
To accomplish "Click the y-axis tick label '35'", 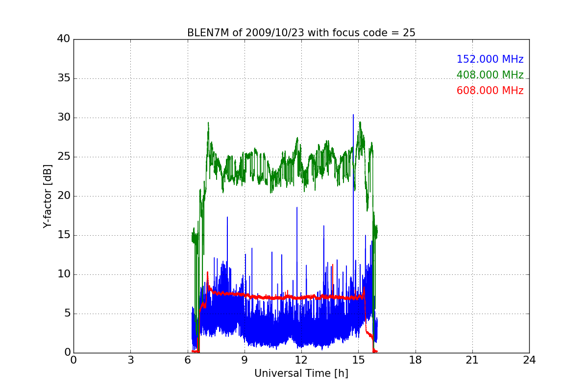I will point(64,78).
